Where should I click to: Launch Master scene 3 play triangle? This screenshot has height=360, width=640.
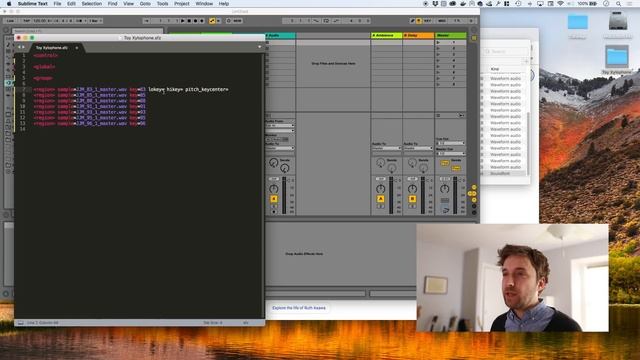click(x=439, y=54)
